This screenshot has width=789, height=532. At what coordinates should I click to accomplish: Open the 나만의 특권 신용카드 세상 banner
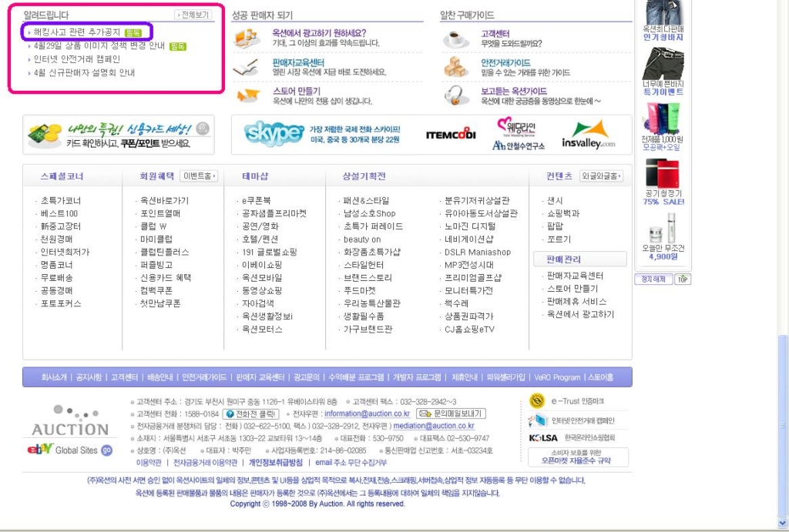[119, 135]
